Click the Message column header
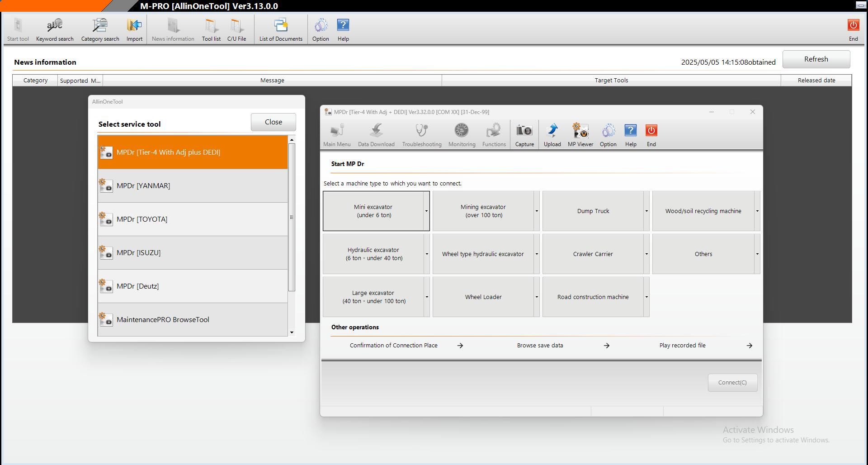Screen dimensions: 868x465 (272, 81)
